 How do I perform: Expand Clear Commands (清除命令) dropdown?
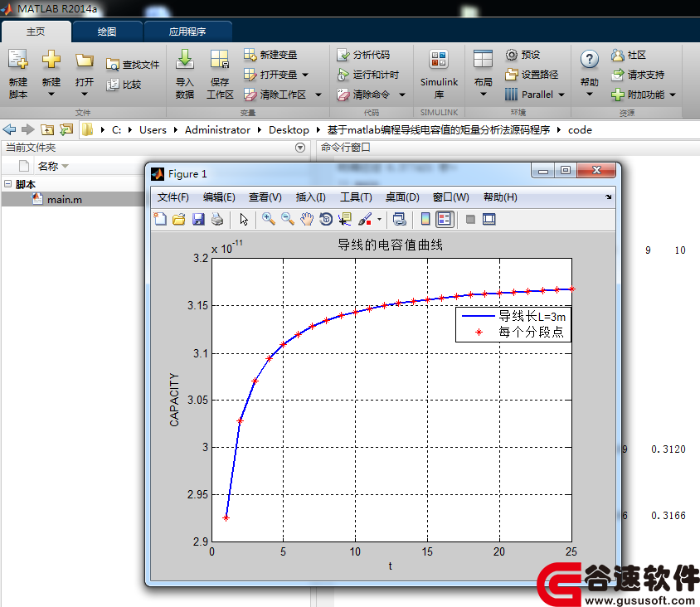[402, 95]
